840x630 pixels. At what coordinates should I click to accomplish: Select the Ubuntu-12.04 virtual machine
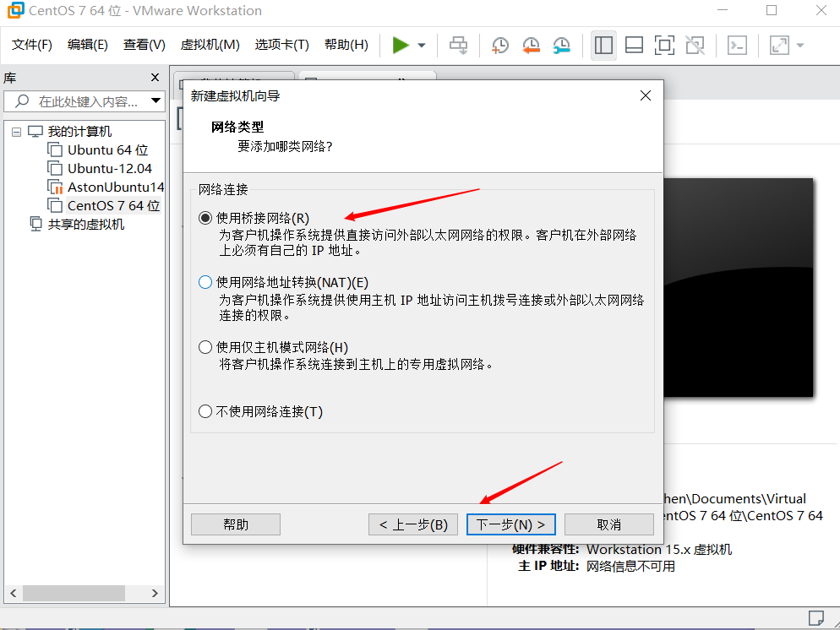tap(110, 169)
